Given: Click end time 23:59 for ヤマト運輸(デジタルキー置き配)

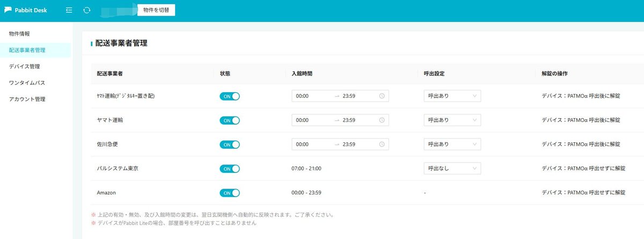Looking at the screenshot, I should (x=349, y=96).
